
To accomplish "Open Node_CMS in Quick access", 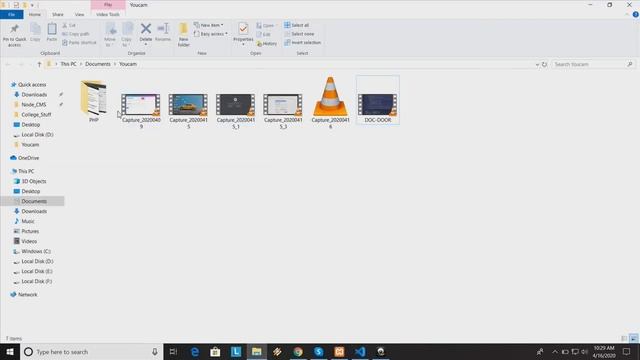I will click(33, 104).
